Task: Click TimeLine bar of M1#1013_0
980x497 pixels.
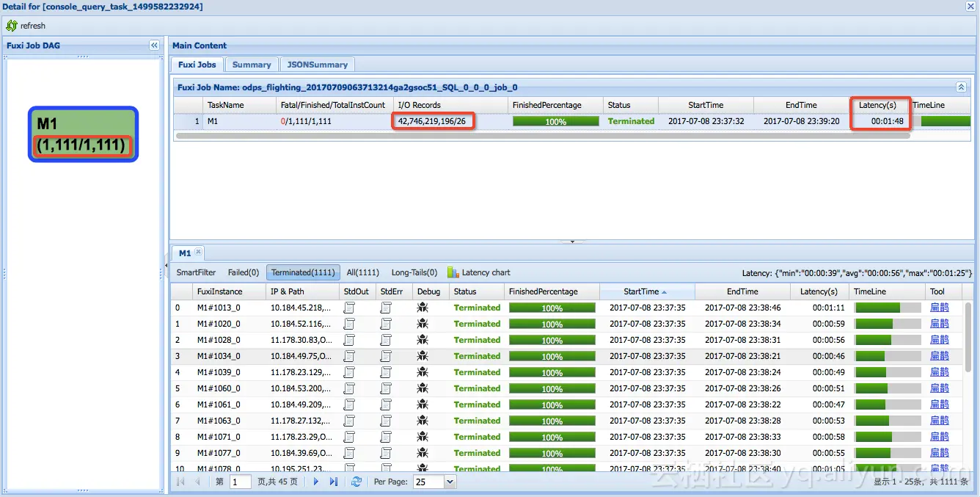Action: (888, 308)
